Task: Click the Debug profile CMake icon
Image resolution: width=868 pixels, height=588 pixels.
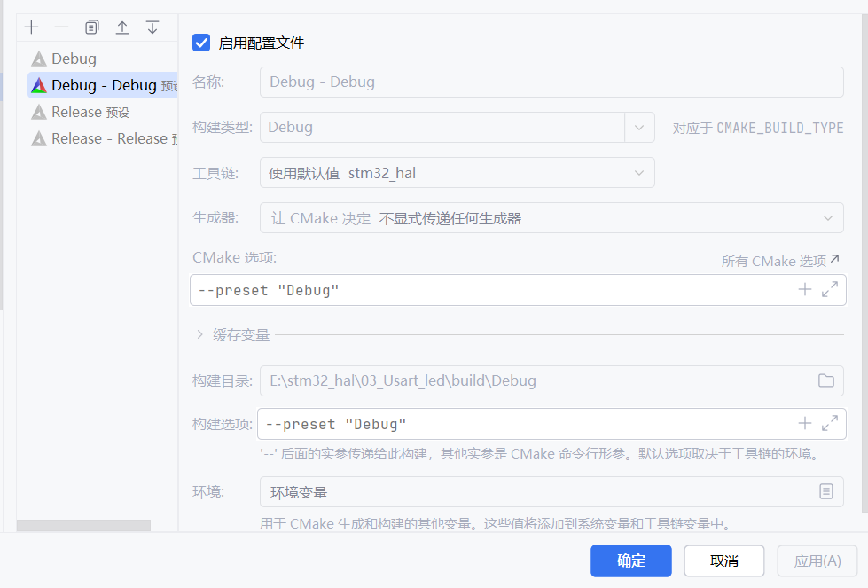Action: tap(39, 59)
